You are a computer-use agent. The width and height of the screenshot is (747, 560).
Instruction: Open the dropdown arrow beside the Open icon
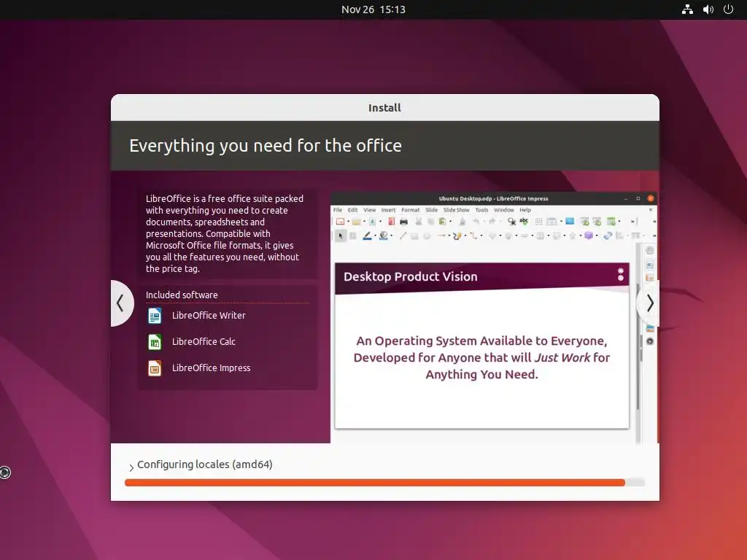pyautogui.click(x=365, y=222)
